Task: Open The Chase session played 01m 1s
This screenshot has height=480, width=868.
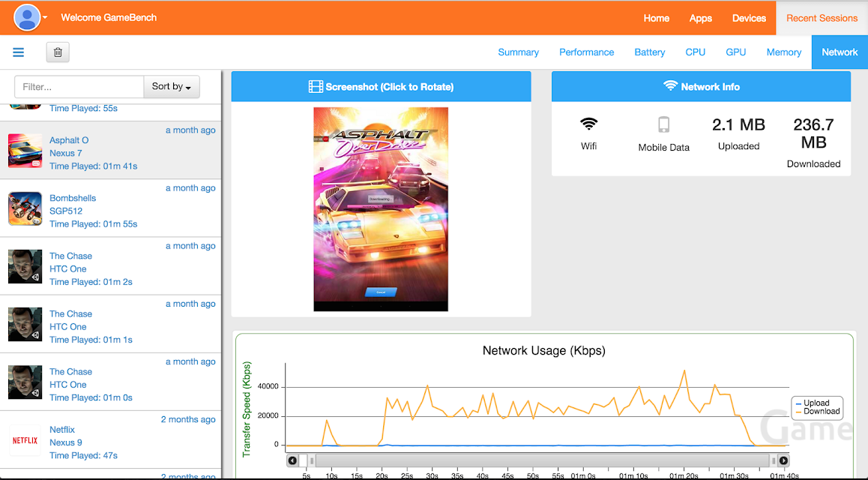Action: pos(111,324)
